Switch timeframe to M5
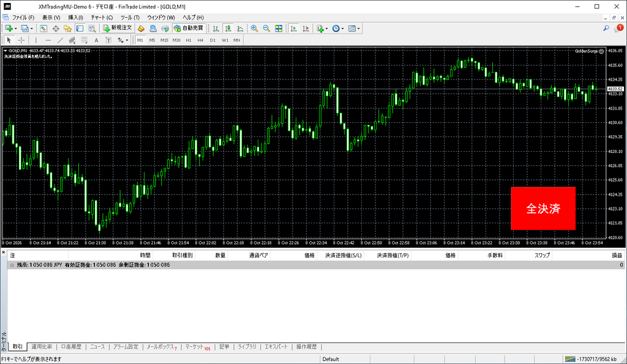The height and width of the screenshot is (364, 627). [x=152, y=40]
